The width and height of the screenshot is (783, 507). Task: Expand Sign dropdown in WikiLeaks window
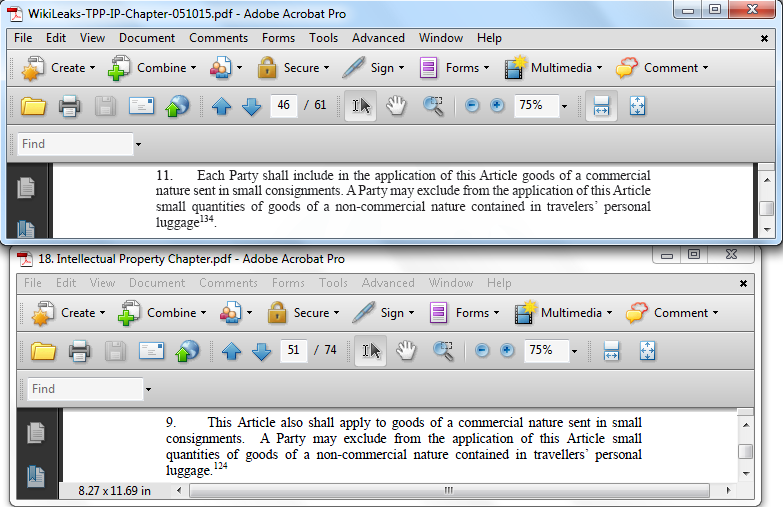pyautogui.click(x=401, y=68)
